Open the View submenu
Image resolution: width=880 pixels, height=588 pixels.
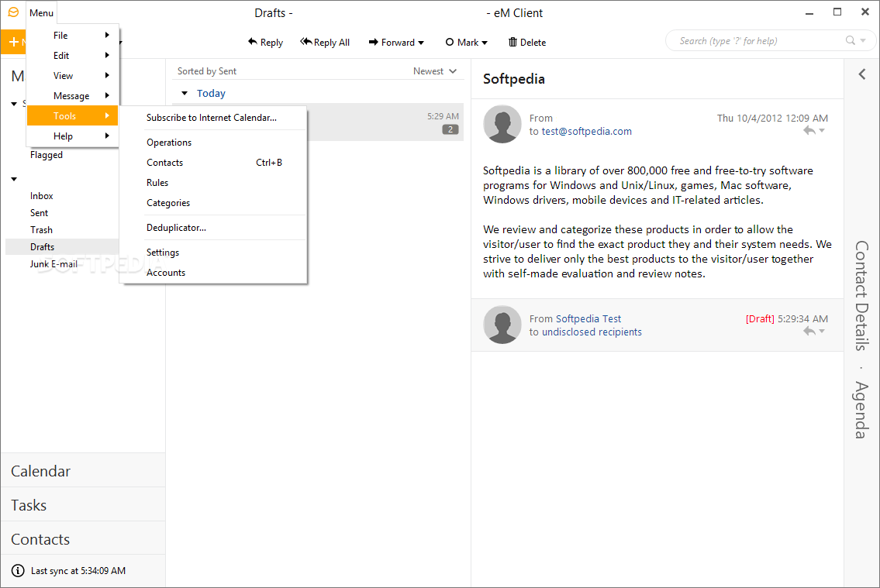point(73,76)
